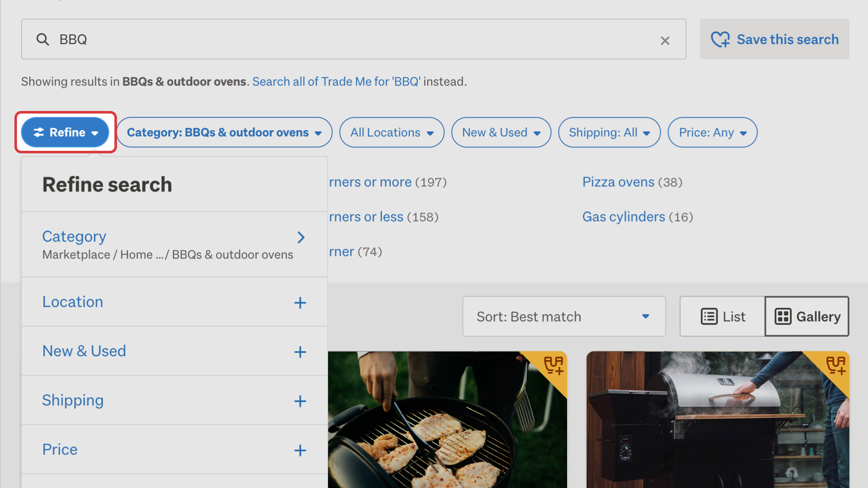Open 'Search all of Trade Me for BBQ' link

point(337,81)
